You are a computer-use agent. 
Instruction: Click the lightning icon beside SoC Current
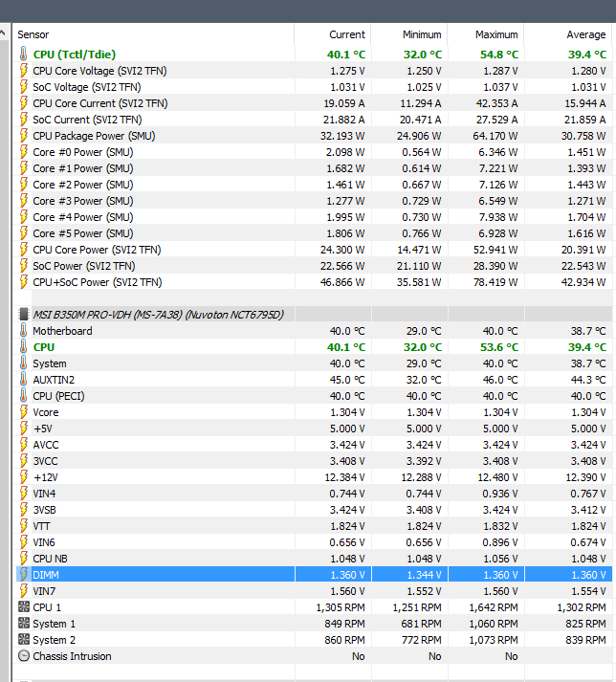tap(24, 120)
